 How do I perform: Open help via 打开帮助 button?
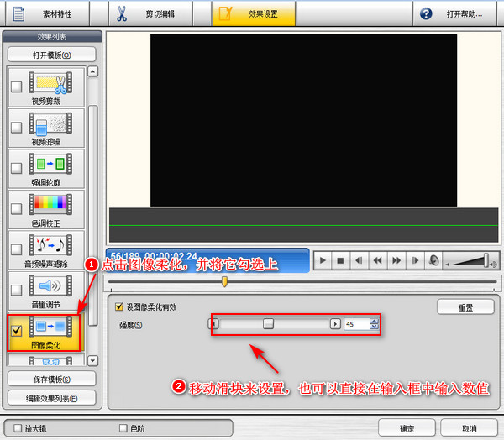(x=454, y=13)
